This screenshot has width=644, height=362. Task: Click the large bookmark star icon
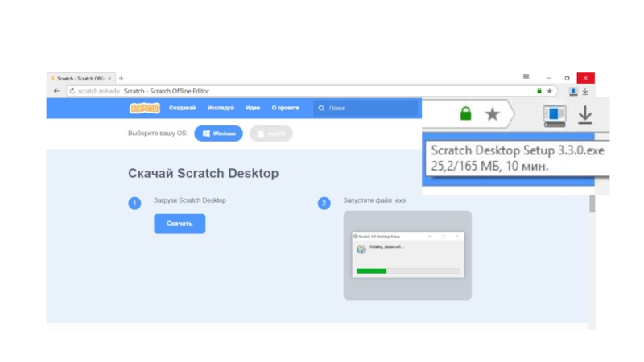[x=493, y=115]
